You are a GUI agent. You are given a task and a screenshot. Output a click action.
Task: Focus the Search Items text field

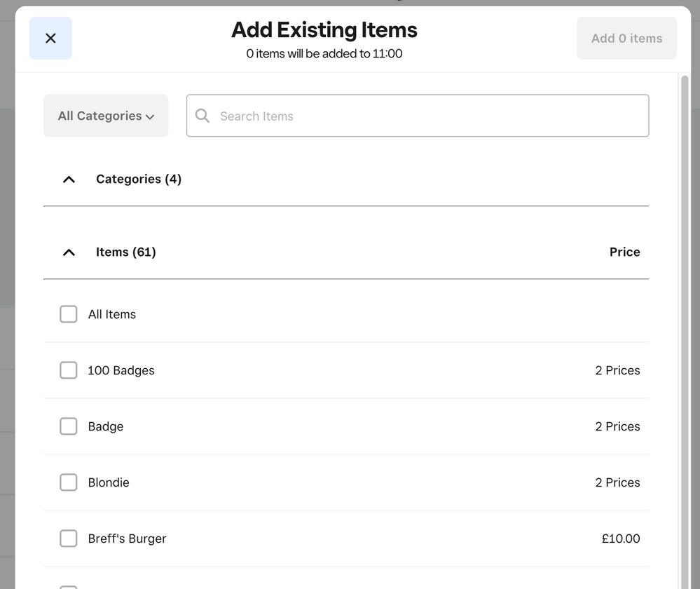pos(427,116)
